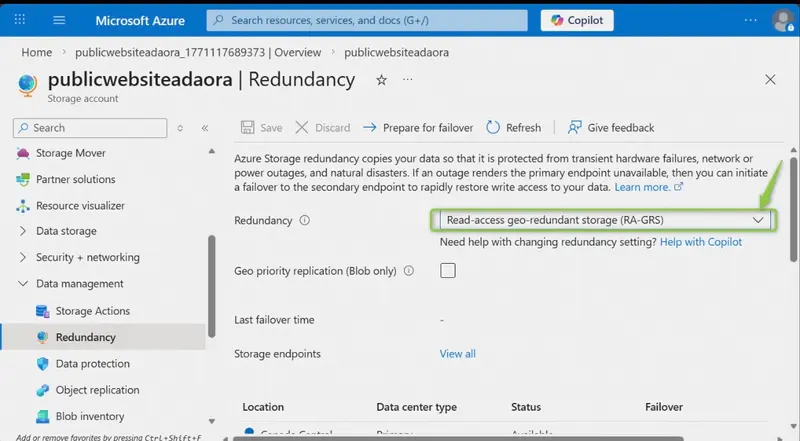The image size is (800, 441).
Task: Click the Learn more link
Action: pos(648,187)
